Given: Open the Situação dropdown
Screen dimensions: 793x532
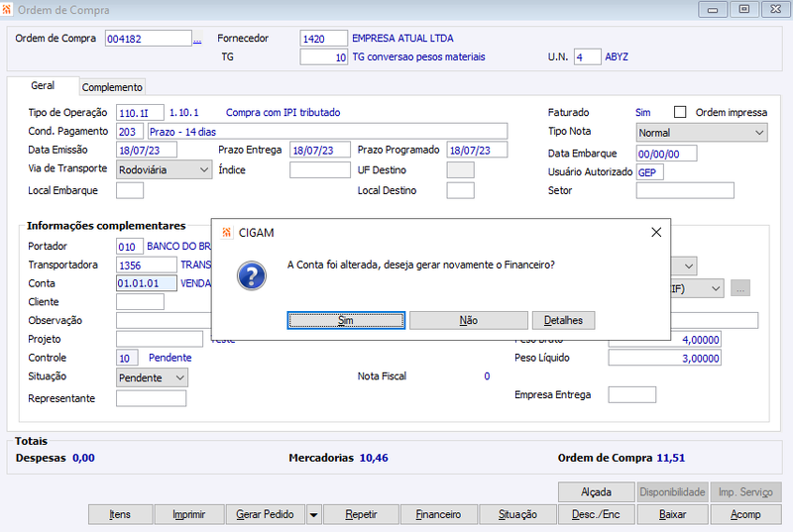Looking at the screenshot, I should 152,377.
